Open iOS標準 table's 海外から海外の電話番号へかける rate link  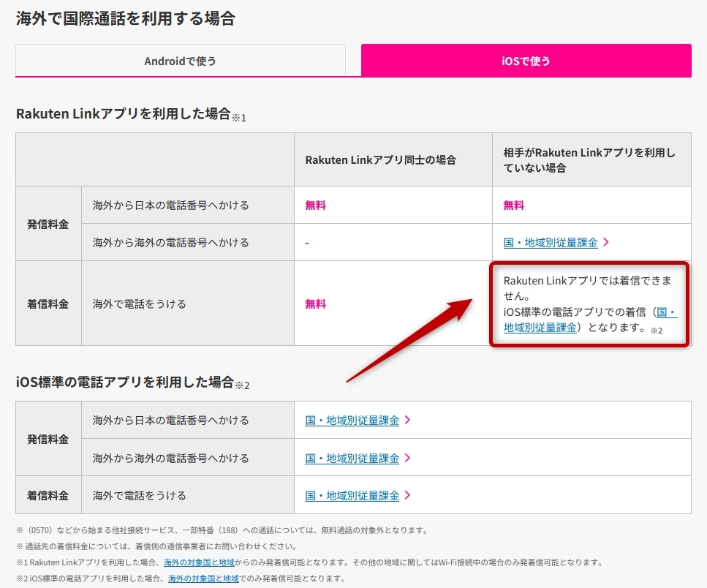click(352, 458)
